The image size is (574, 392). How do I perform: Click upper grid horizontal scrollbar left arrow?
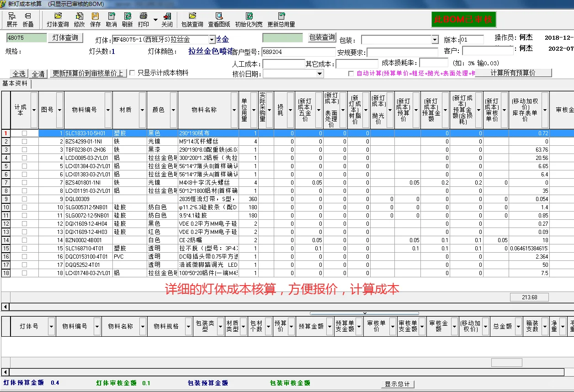[x=5, y=307]
